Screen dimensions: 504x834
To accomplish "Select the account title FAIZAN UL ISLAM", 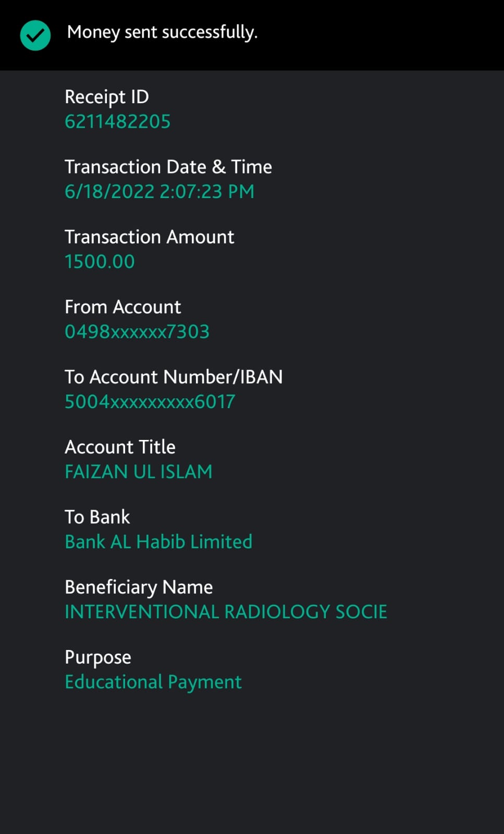I will pyautogui.click(x=139, y=472).
